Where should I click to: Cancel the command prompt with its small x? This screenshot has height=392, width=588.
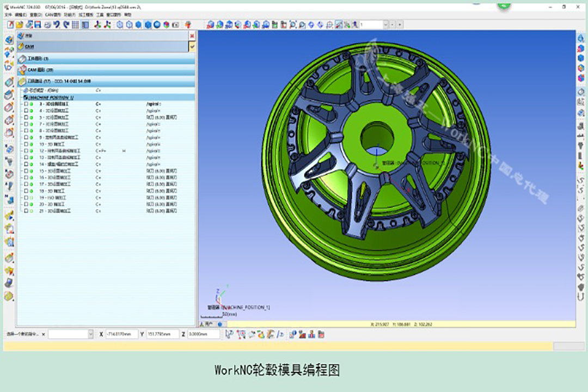pyautogui.click(x=44, y=334)
